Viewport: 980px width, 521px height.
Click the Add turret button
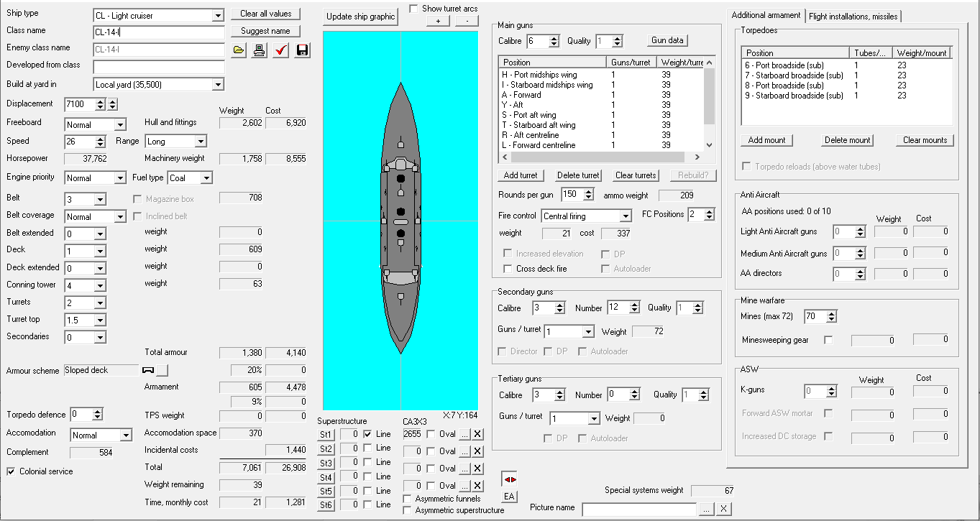(521, 175)
